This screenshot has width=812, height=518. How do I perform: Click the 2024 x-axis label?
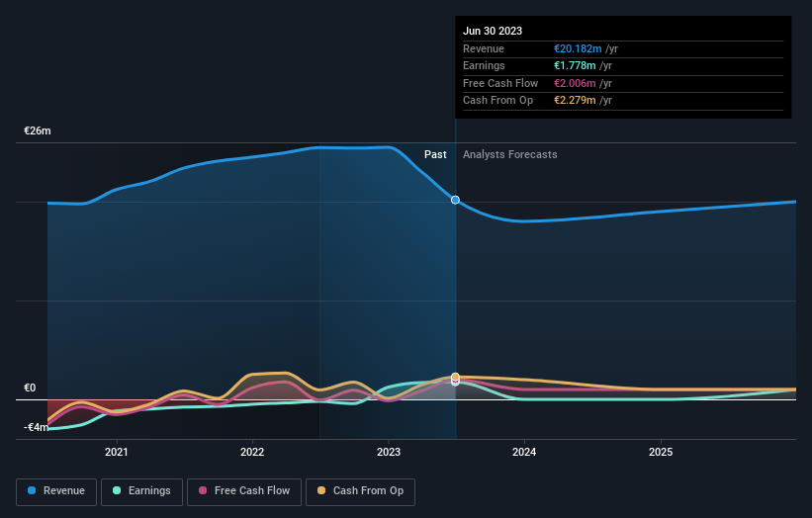524,452
